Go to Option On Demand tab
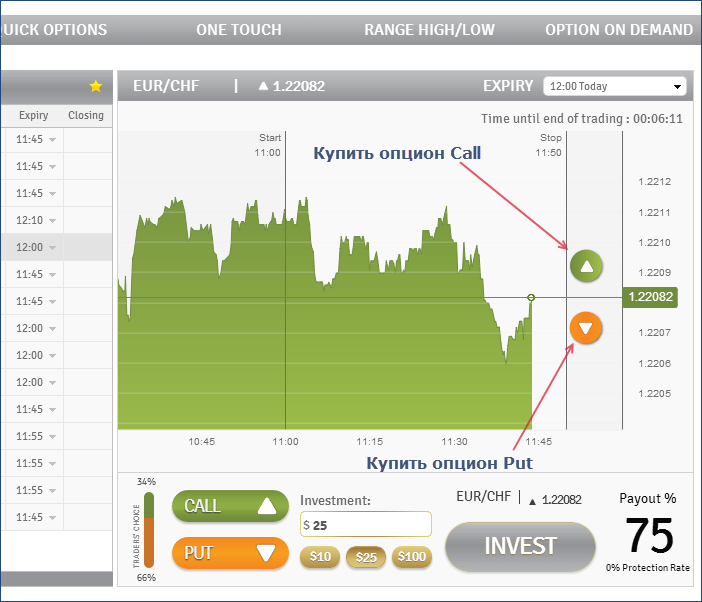The image size is (702, 602). [x=618, y=30]
